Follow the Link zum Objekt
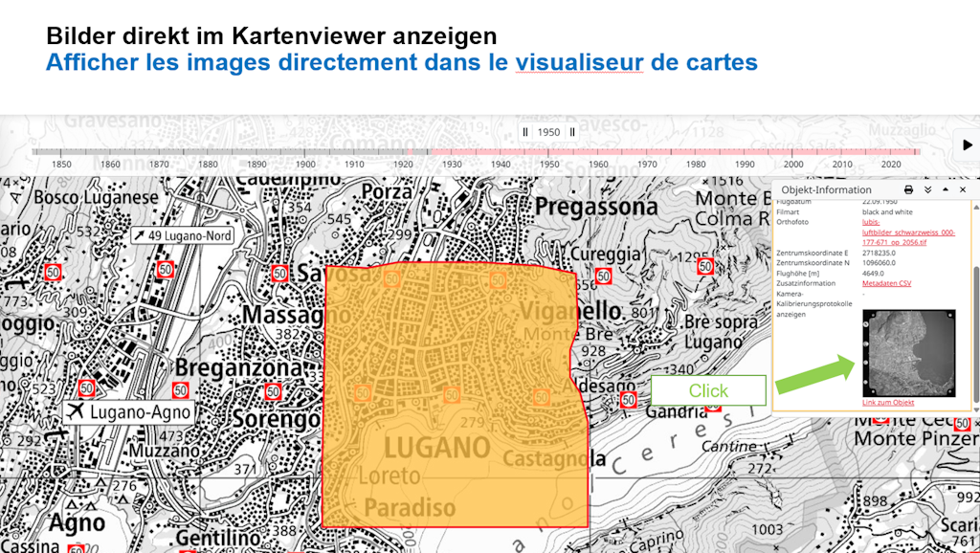This screenshot has width=980, height=553. coord(888,403)
